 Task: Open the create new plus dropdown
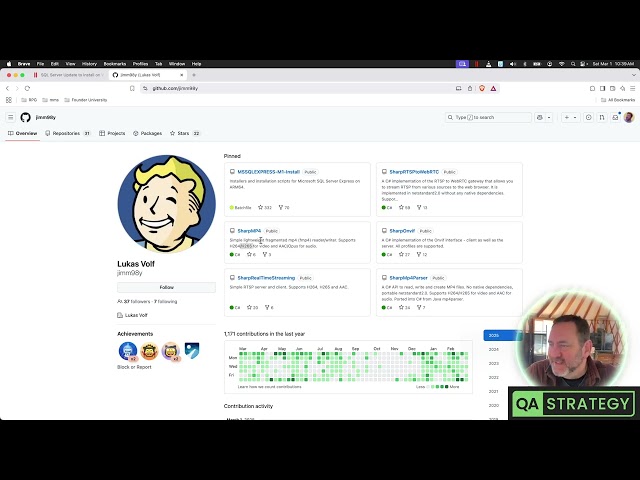pyautogui.click(x=569, y=117)
